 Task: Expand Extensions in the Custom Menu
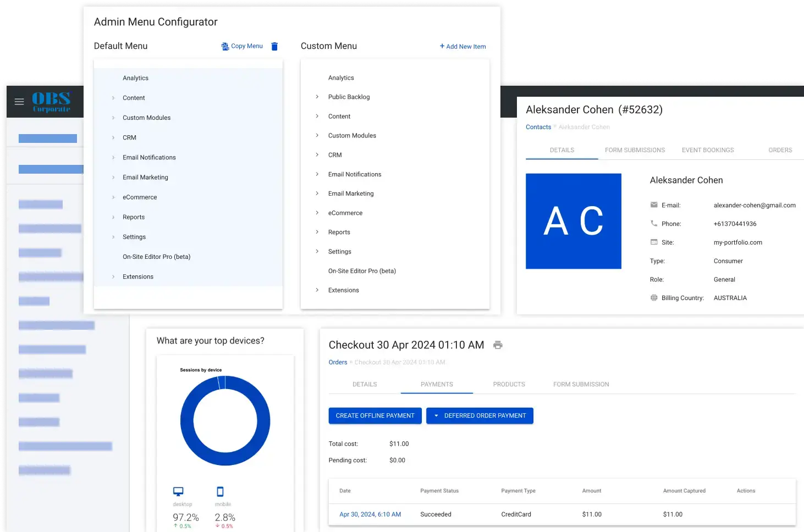317,290
